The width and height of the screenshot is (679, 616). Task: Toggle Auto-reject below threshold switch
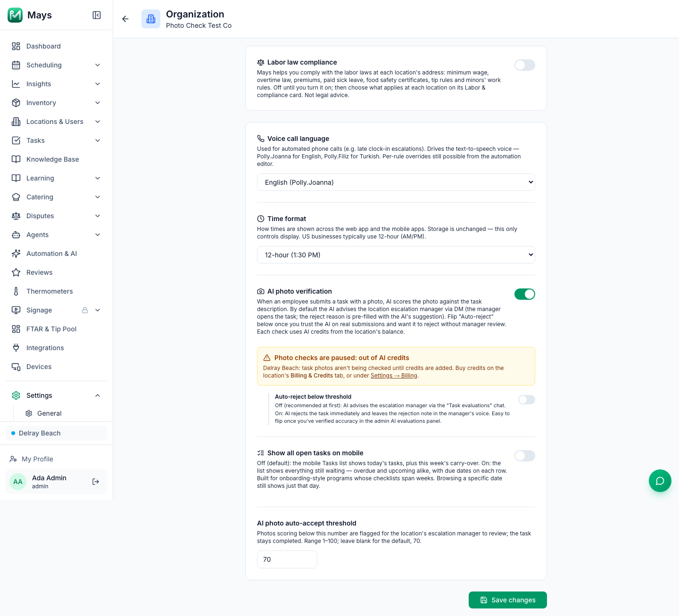point(527,400)
